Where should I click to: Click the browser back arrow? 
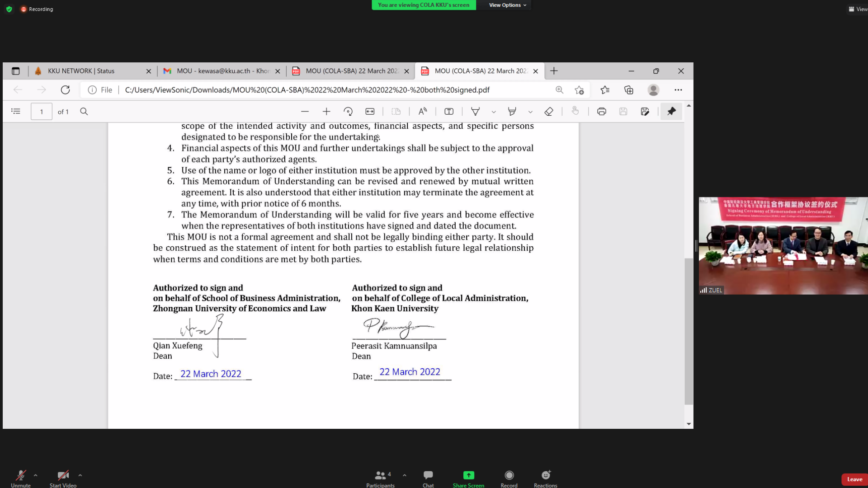[18, 90]
